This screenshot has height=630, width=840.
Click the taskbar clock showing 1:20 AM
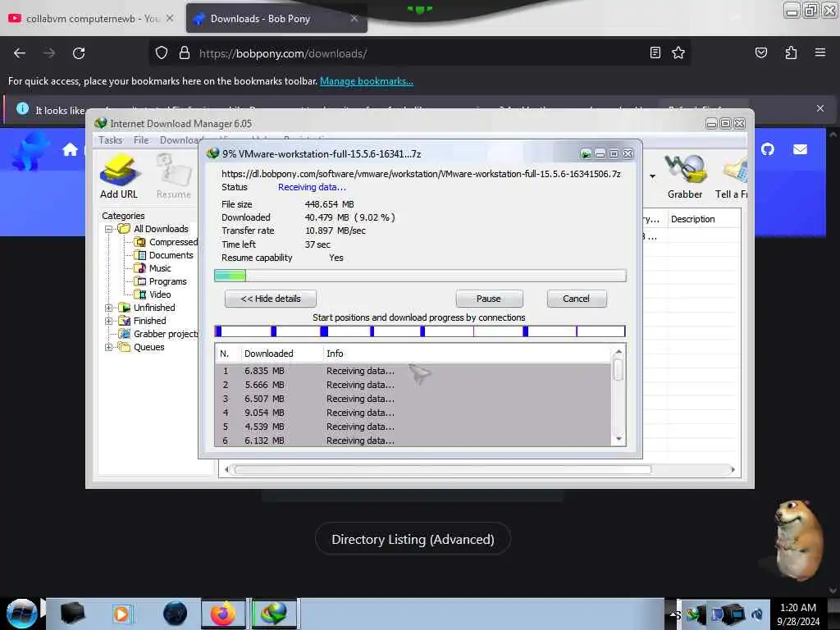[x=798, y=614]
